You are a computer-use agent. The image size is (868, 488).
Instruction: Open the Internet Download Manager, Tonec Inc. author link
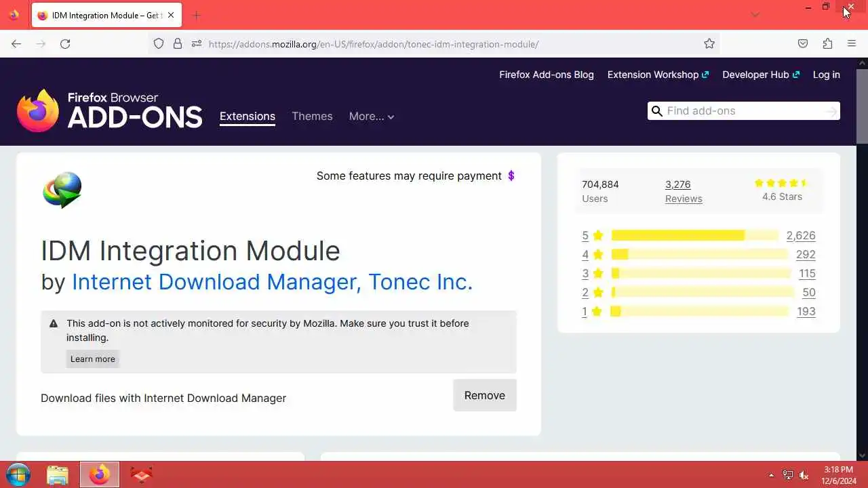pos(272,281)
